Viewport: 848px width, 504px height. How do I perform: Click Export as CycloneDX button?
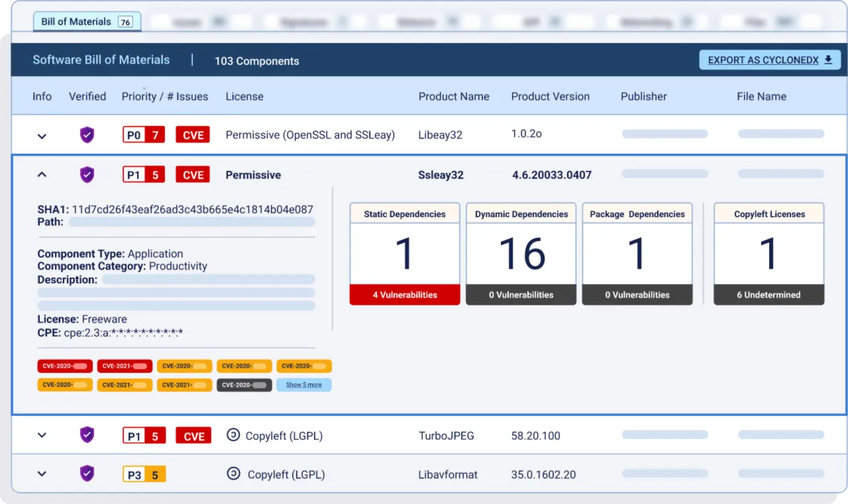coord(770,60)
